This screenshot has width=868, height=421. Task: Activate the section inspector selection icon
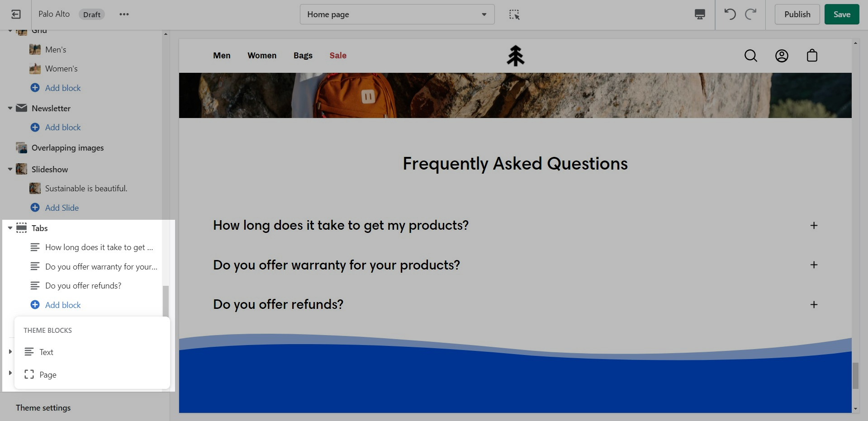coord(514,14)
